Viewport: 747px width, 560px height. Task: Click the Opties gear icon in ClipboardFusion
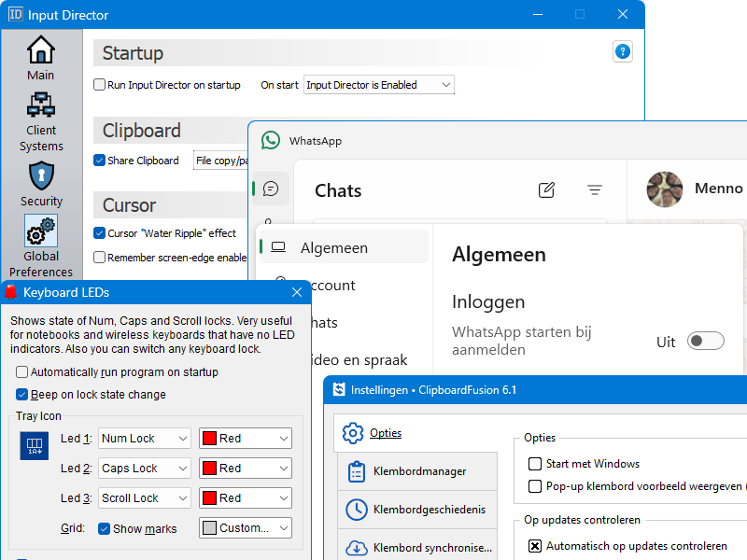[x=353, y=433]
